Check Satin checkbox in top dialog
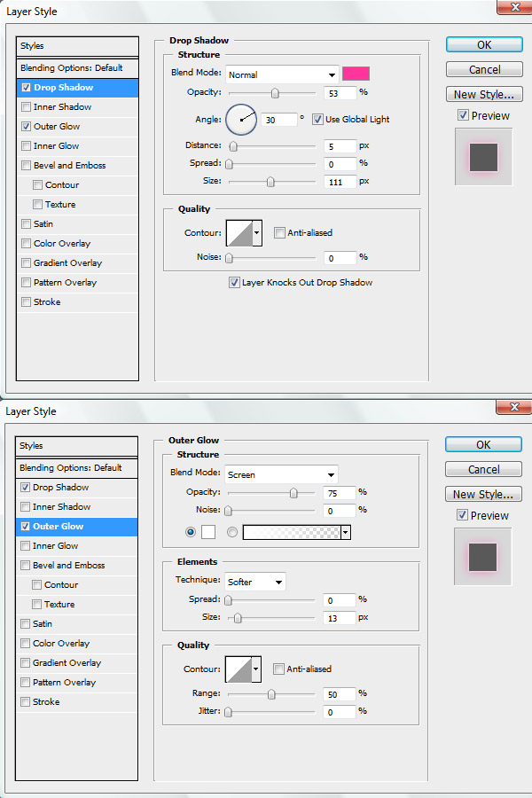Image resolution: width=532 pixels, height=798 pixels. [x=26, y=224]
